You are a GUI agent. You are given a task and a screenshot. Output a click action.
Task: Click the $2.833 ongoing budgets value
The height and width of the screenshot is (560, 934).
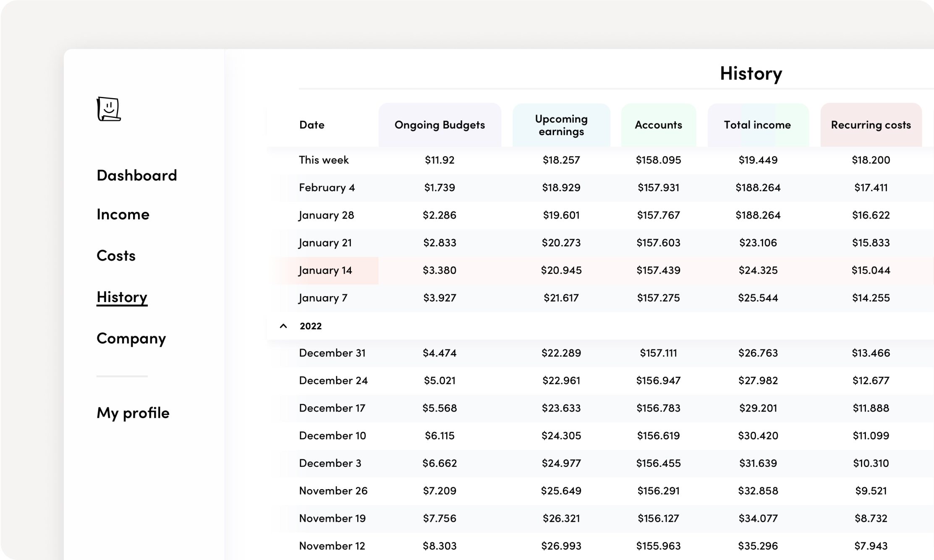coord(440,242)
